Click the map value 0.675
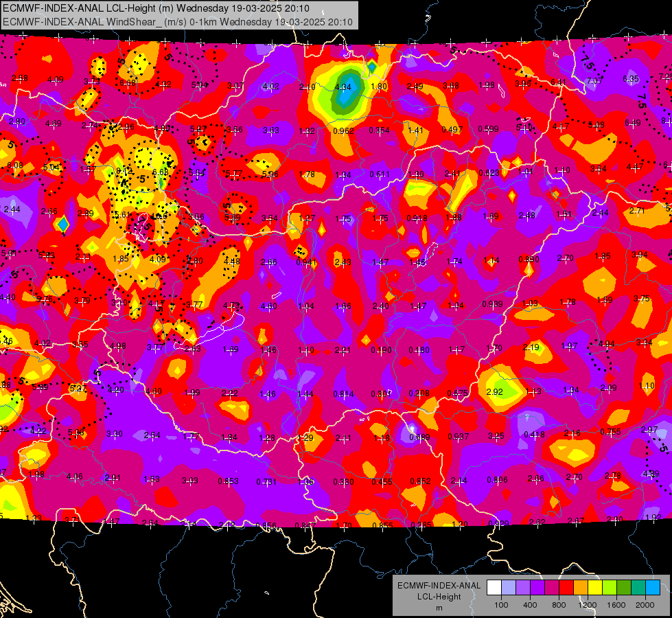This screenshot has width=672, height=618. tap(457, 393)
